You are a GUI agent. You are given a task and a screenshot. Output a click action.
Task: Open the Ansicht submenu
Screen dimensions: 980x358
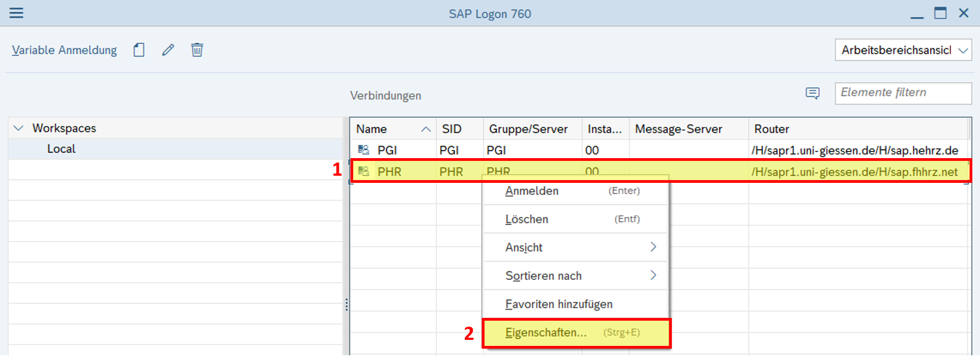[x=575, y=247]
